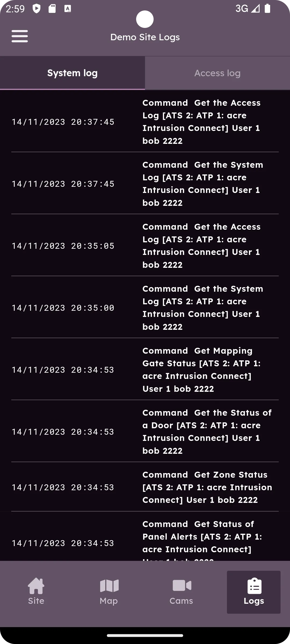The image size is (290, 644).
Task: Tap the white circle avatar above title
Action: [145, 19]
